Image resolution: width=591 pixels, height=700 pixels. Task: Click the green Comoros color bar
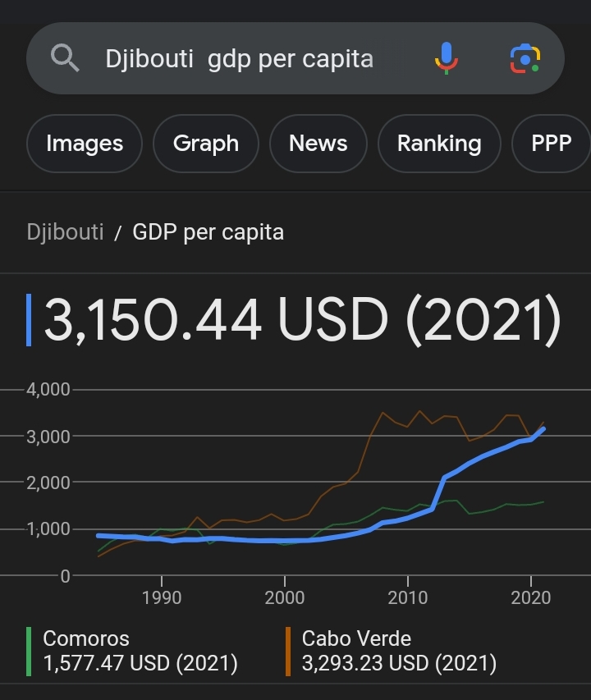[x=29, y=652]
